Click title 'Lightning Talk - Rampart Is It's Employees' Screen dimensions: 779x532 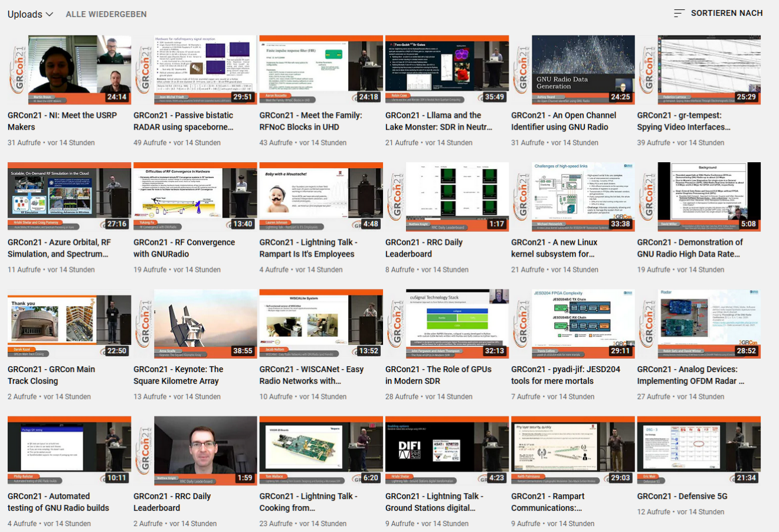(309, 248)
